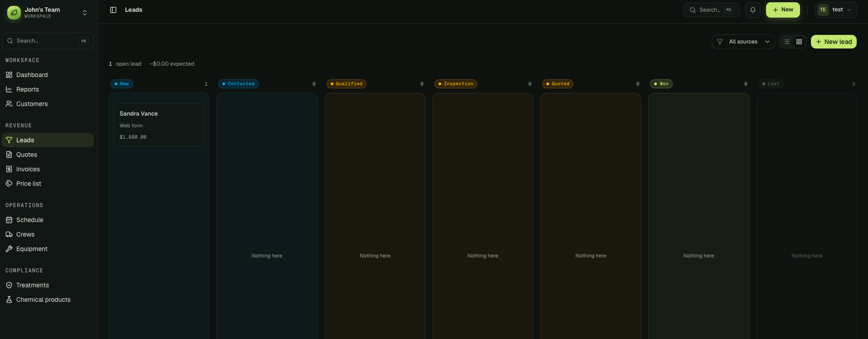Click the sidebar Search field
Viewport: 868px width, 339px height.
[48, 41]
